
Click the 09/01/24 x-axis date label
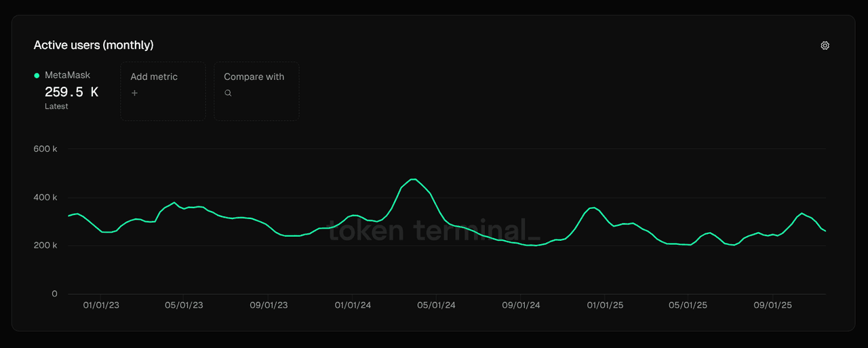click(x=521, y=305)
